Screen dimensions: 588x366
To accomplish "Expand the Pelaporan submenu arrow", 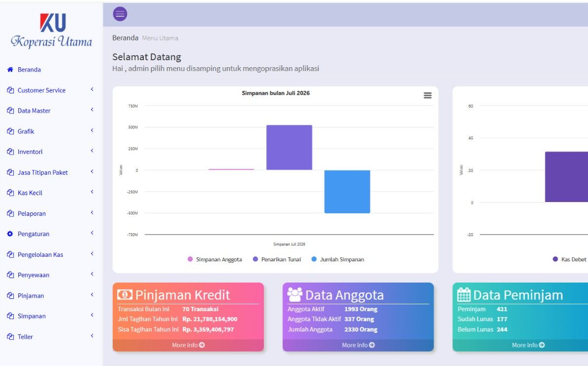I will [x=92, y=212].
